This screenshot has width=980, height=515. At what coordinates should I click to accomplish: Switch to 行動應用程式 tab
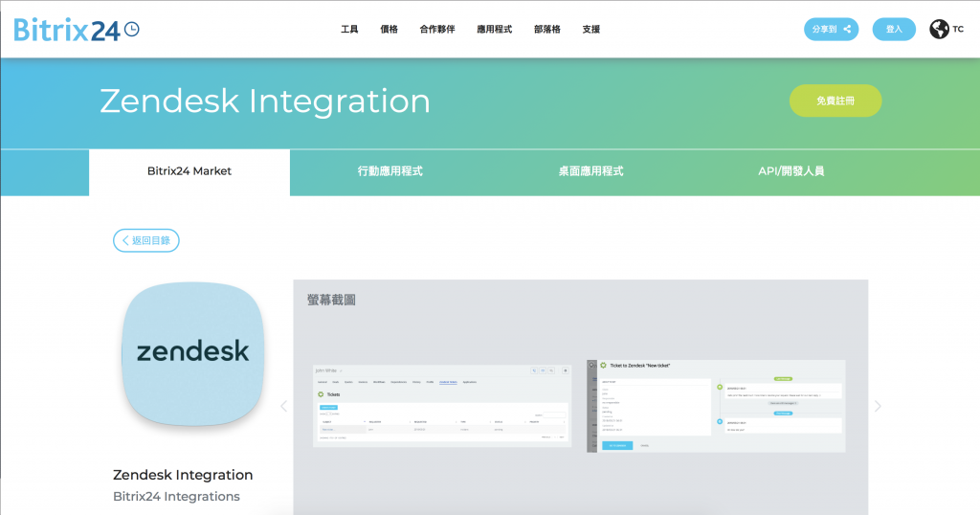tap(390, 171)
